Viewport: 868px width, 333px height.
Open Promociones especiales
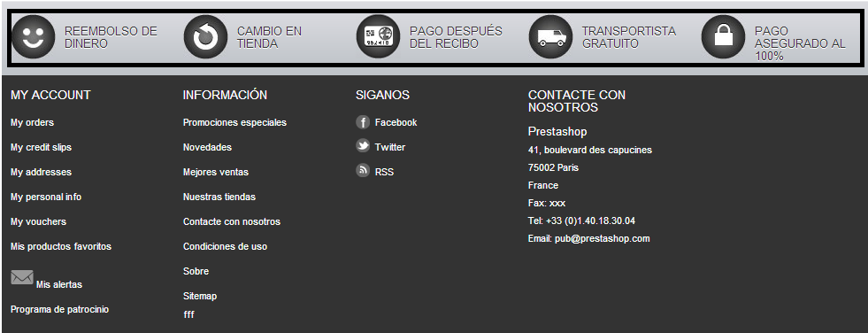[x=234, y=123]
